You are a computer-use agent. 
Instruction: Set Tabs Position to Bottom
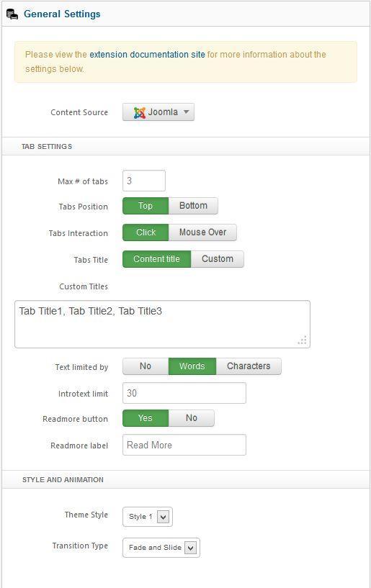pos(193,206)
